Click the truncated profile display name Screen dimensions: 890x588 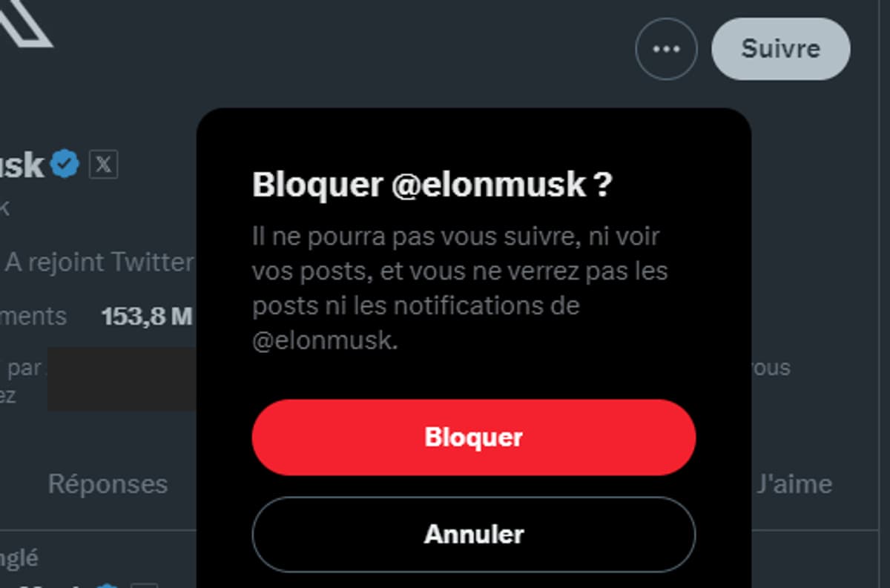(22, 165)
